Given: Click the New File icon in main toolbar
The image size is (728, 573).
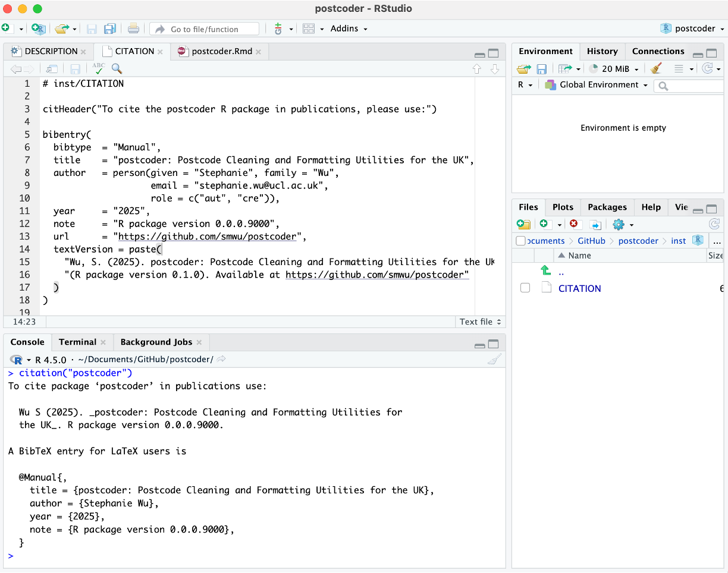Looking at the screenshot, I should [x=5, y=29].
